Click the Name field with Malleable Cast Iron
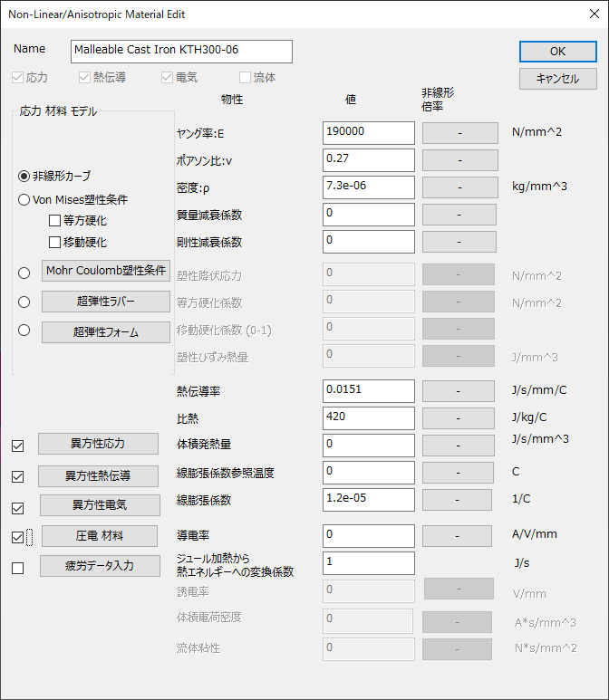The image size is (609, 700). [181, 51]
